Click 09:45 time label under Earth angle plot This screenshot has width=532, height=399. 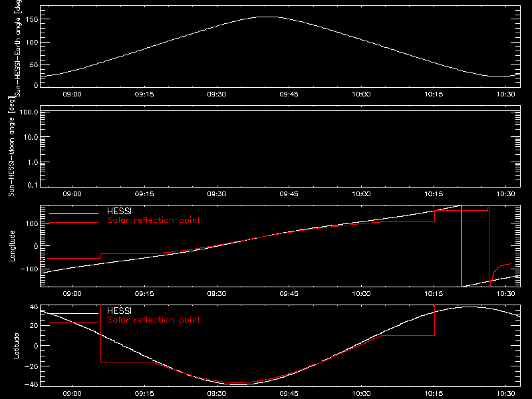tap(289, 94)
